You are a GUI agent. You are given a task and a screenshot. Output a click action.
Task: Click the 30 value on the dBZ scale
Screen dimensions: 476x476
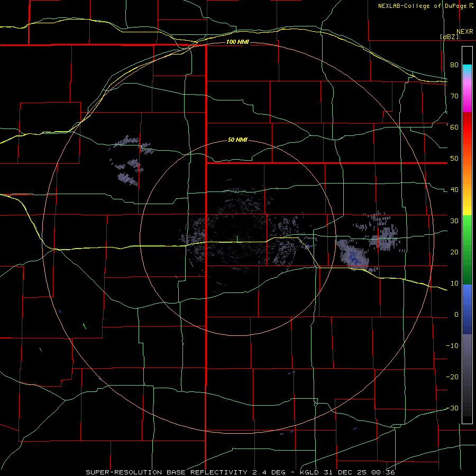pos(454,221)
